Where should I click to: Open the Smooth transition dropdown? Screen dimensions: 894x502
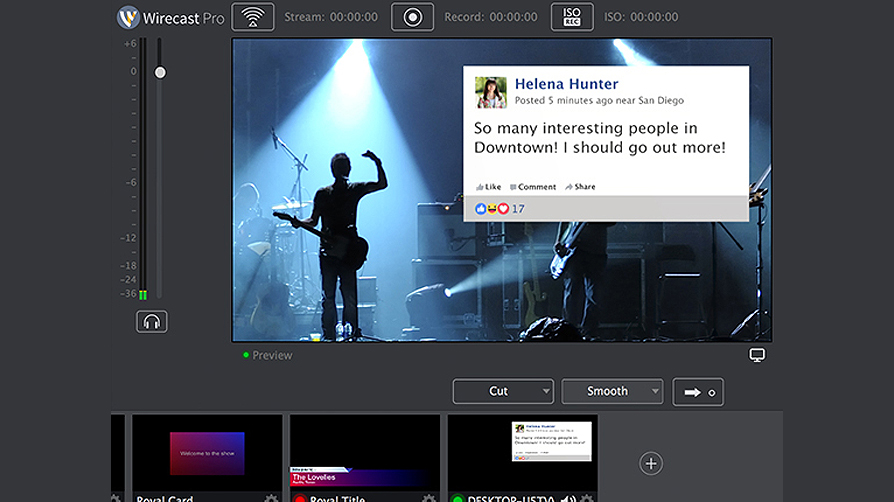[x=612, y=391]
